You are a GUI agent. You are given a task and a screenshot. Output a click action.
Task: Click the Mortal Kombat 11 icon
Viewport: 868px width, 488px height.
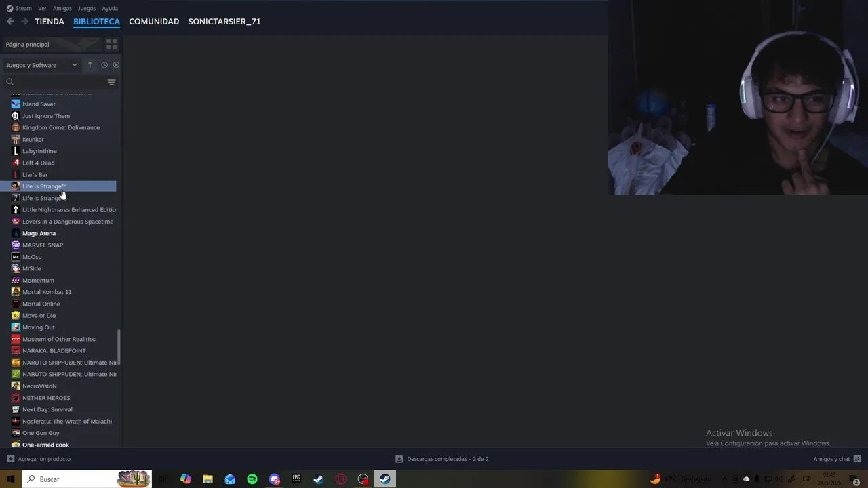pyautogui.click(x=16, y=292)
